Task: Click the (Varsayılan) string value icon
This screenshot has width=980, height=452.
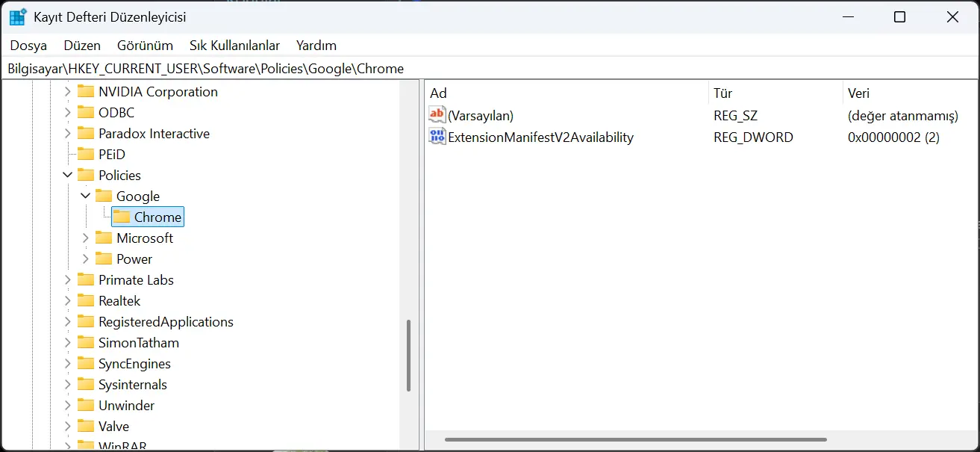Action: tap(437, 115)
